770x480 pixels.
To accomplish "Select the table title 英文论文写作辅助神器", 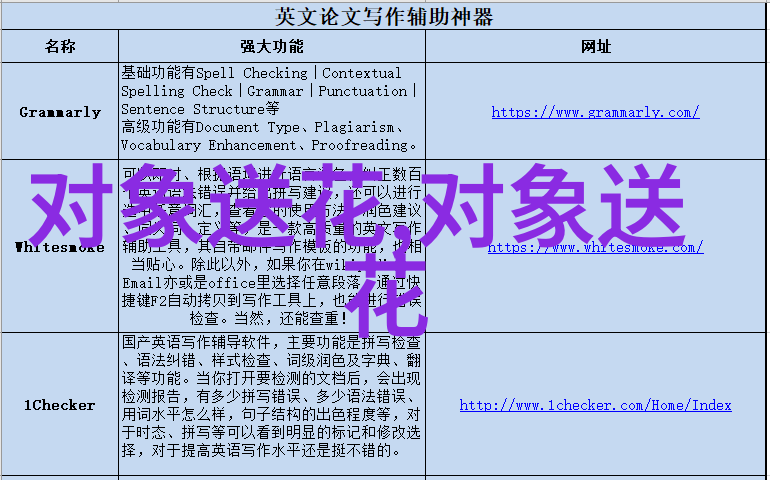I will coord(384,17).
